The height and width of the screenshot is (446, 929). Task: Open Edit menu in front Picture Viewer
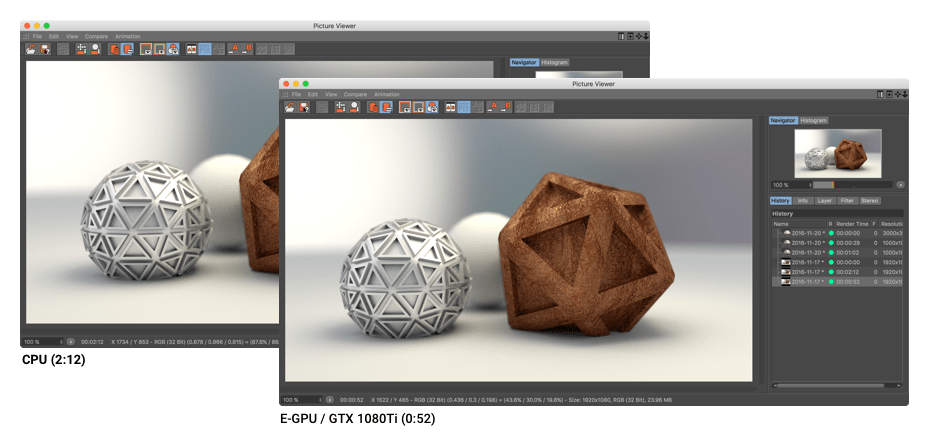[x=313, y=94]
